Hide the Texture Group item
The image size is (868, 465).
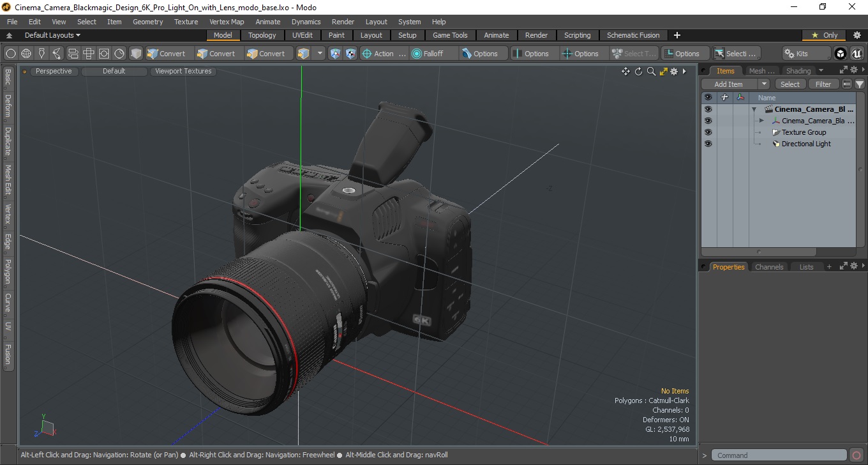(708, 132)
